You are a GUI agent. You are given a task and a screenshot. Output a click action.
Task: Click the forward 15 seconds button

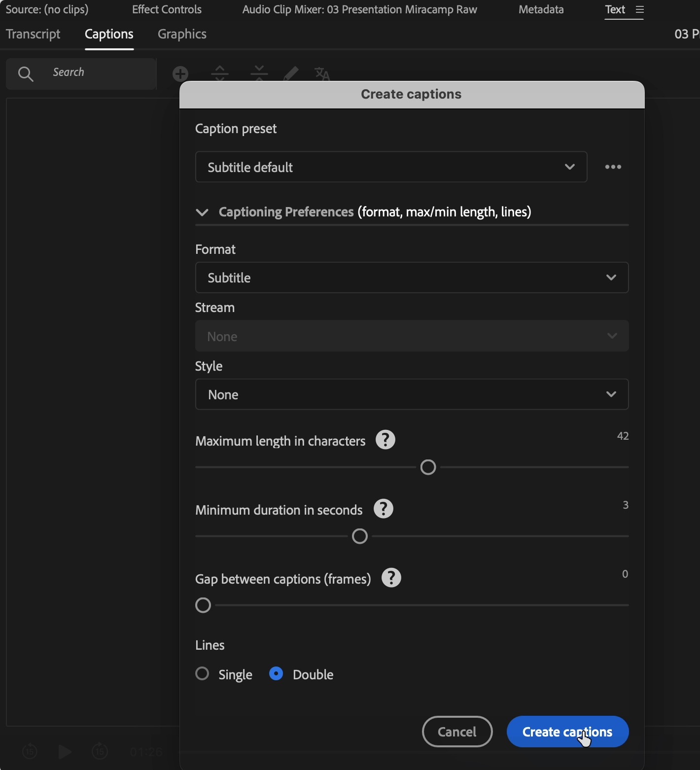click(100, 751)
